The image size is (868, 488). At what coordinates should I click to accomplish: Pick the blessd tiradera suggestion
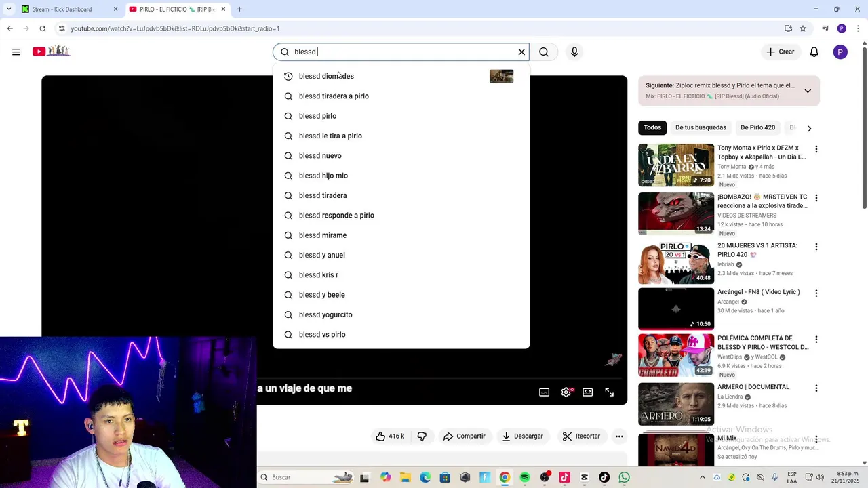(x=401, y=195)
